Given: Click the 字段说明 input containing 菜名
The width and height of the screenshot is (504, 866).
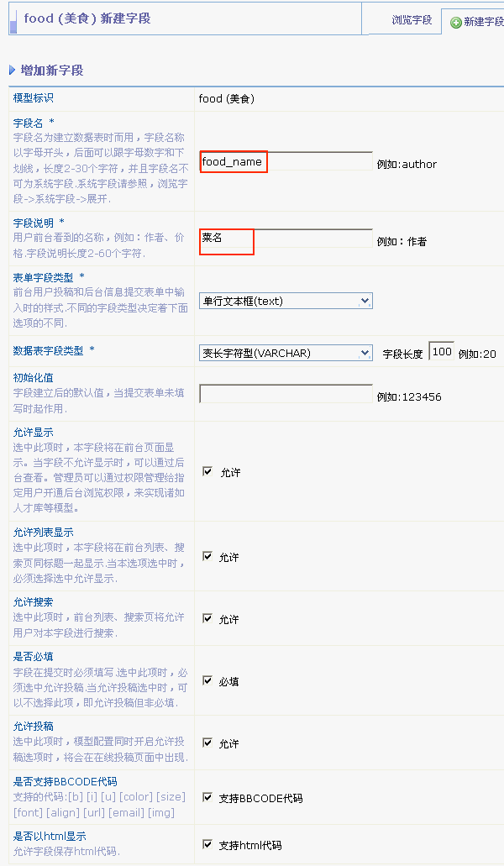Looking at the screenshot, I should [286, 239].
